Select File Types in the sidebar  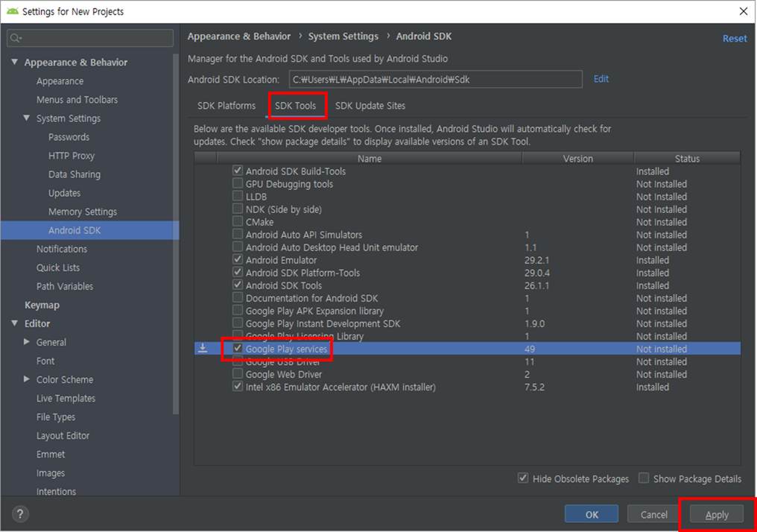(56, 417)
